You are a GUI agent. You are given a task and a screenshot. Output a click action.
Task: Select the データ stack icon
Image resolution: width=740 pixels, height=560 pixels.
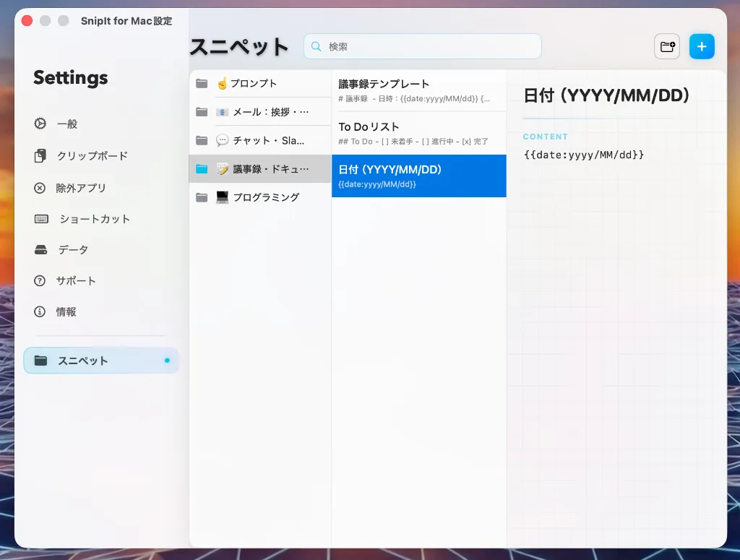[40, 249]
